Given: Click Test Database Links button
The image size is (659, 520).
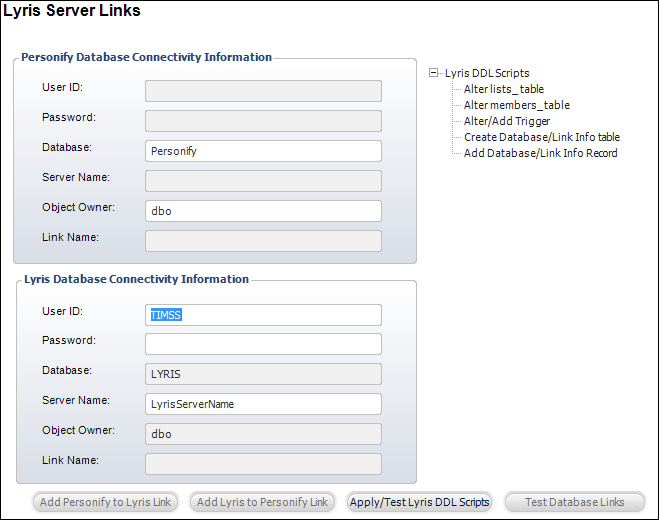Looking at the screenshot, I should (575, 502).
